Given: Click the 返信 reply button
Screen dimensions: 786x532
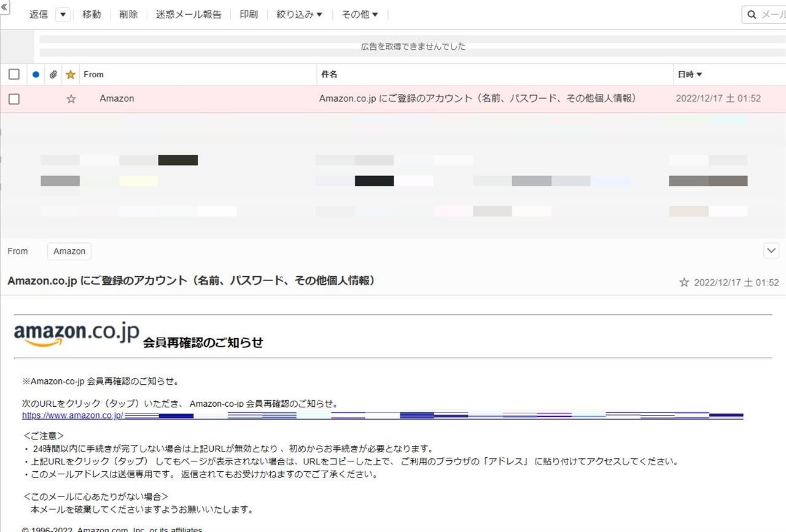Looking at the screenshot, I should tap(39, 15).
